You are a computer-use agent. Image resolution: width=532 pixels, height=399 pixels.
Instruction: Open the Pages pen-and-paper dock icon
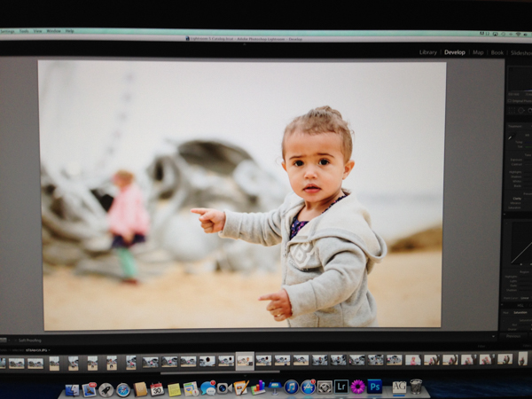click(x=241, y=387)
